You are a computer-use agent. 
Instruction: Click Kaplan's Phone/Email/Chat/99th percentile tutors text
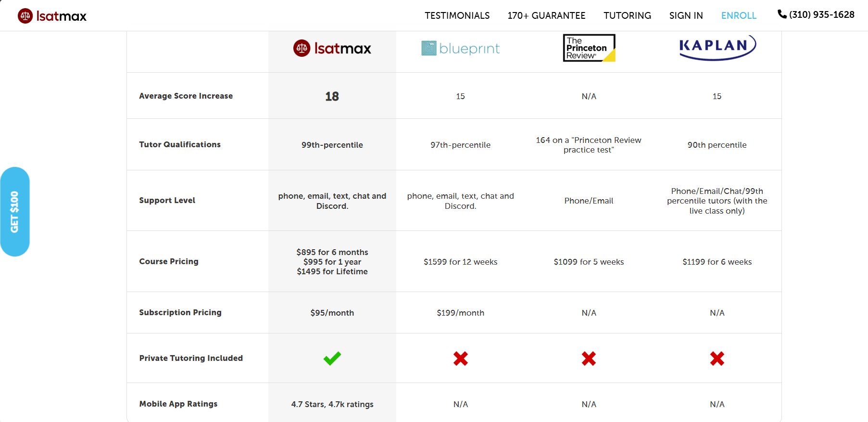point(717,201)
